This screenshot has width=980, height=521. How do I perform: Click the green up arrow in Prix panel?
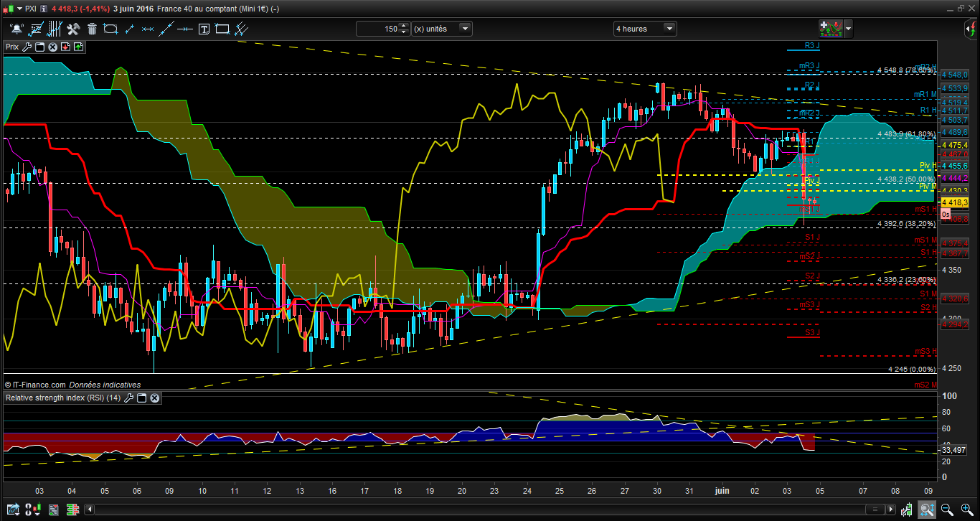click(78, 47)
